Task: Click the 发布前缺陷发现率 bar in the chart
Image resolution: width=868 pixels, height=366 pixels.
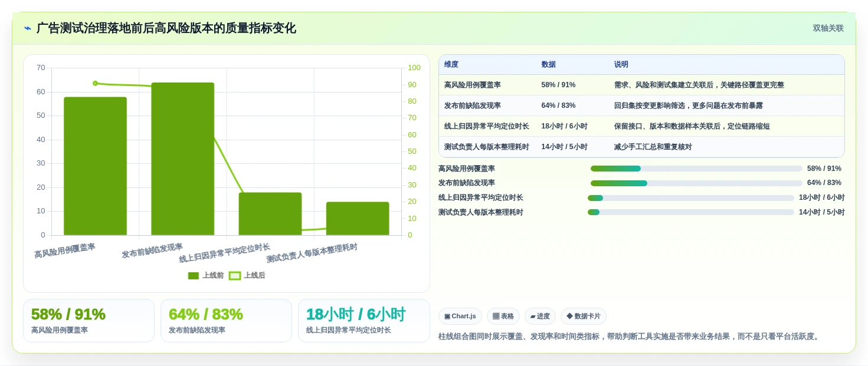Action: point(182,159)
